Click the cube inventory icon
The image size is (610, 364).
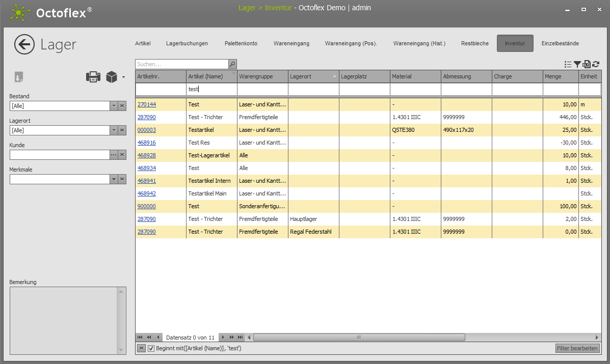112,77
